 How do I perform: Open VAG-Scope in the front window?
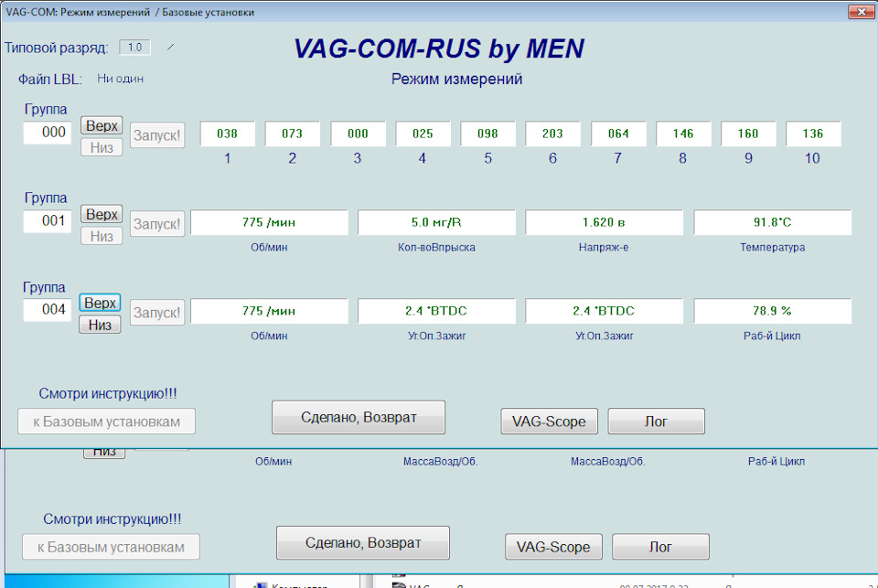(550, 422)
